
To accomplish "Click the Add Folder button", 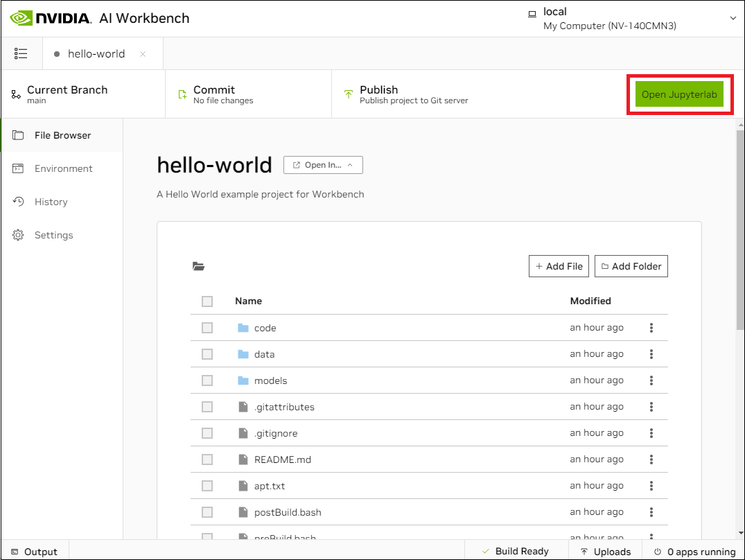I will pos(631,266).
